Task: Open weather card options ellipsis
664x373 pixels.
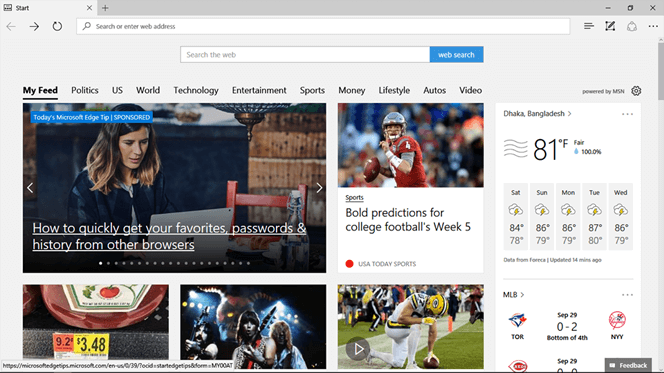Action: coord(627,114)
